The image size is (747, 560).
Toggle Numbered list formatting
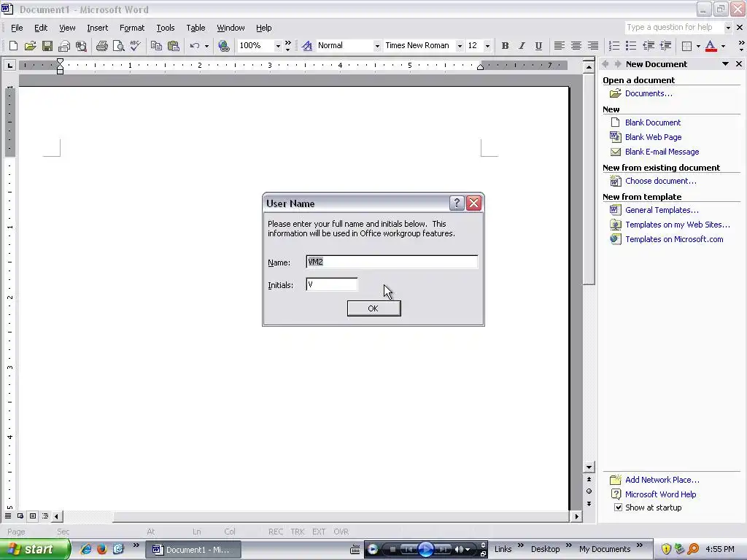pos(614,46)
